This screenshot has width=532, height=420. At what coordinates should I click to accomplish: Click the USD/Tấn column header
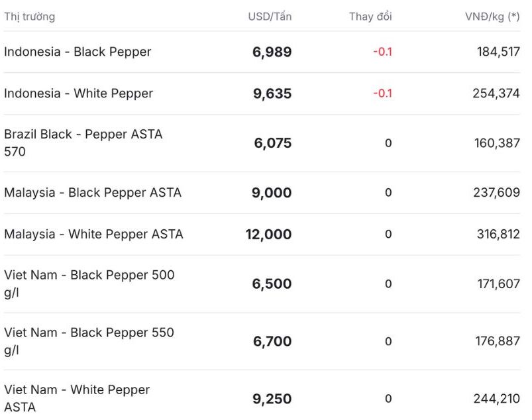click(x=270, y=17)
